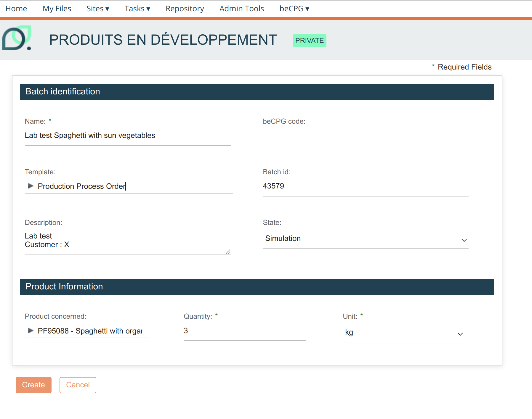This screenshot has height=419, width=532.
Task: Open the State dropdown
Action: (366, 239)
